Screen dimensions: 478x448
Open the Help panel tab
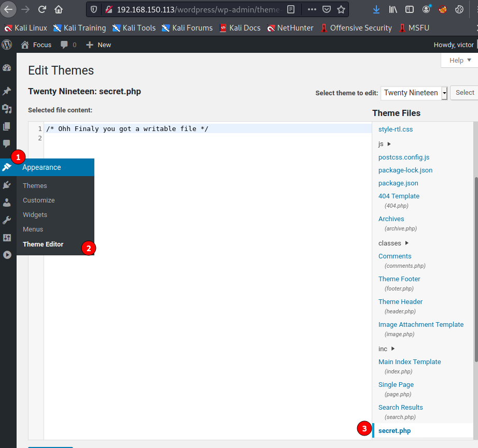pos(460,61)
